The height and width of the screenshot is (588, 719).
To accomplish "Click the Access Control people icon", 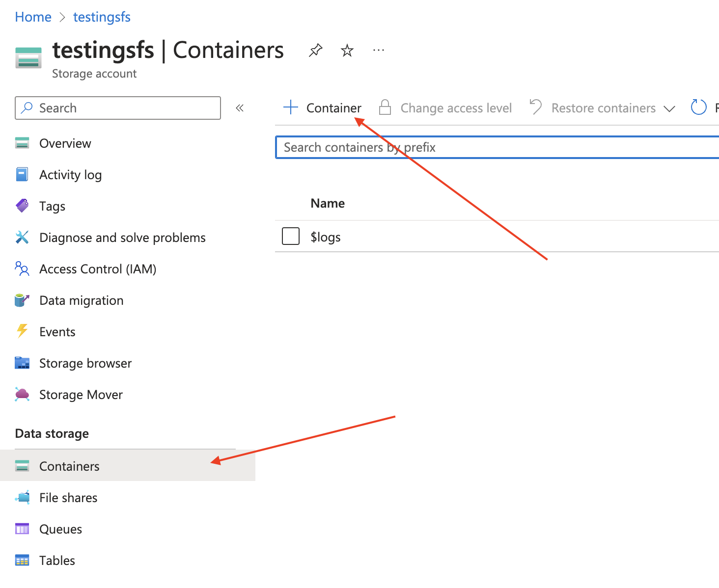I will [22, 268].
